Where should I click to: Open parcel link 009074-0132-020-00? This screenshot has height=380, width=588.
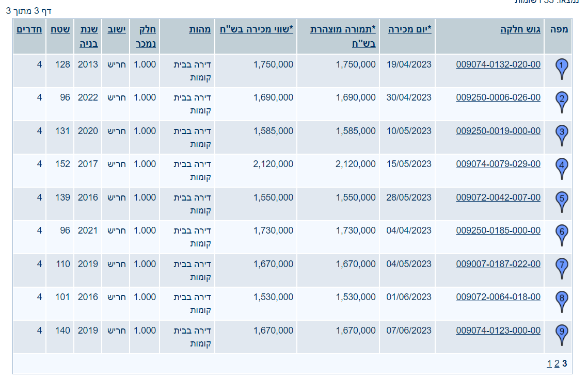click(x=498, y=64)
